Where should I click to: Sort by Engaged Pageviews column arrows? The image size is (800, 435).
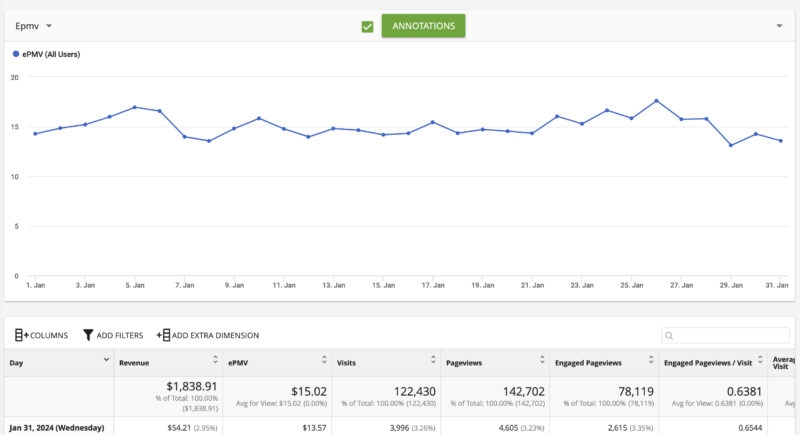648,360
